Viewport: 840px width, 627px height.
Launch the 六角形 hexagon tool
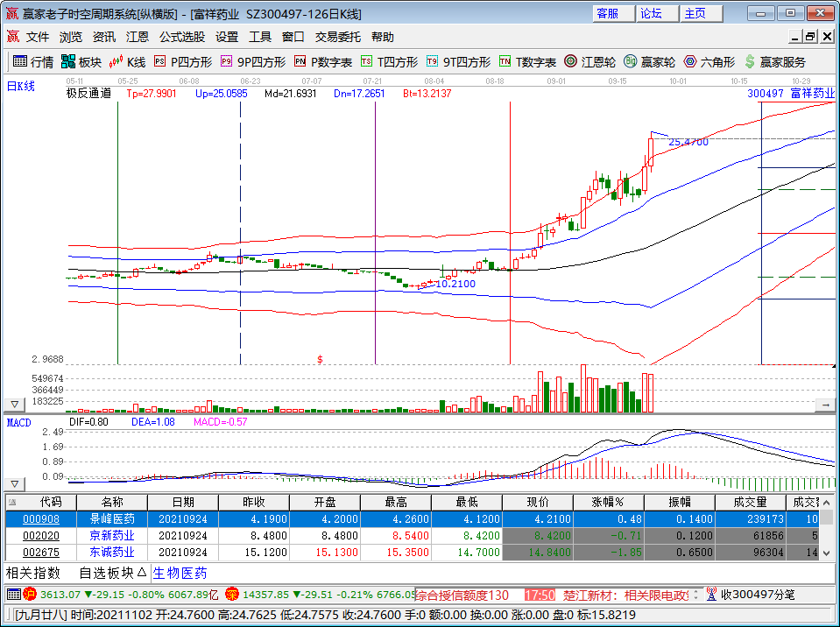pos(709,62)
